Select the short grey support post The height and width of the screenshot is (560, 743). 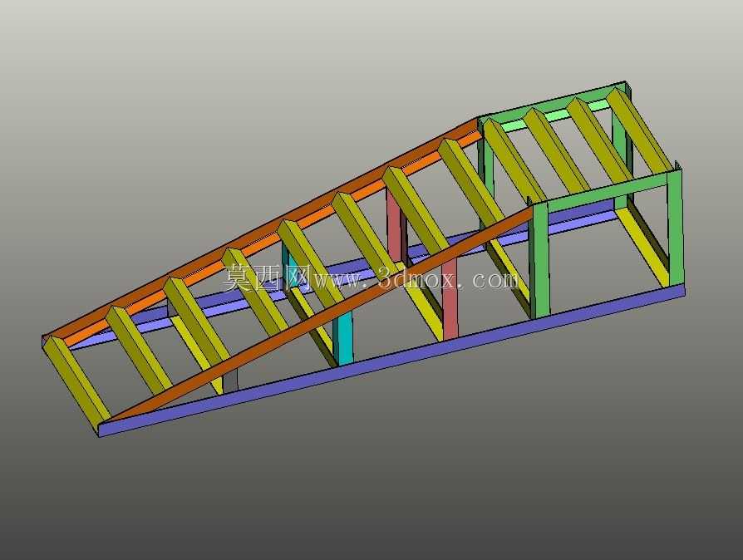(x=231, y=381)
